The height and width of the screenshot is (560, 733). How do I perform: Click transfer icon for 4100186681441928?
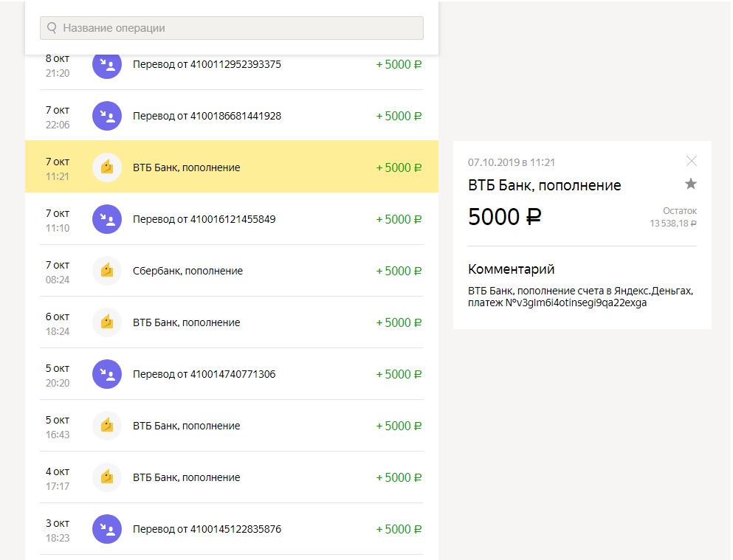coord(107,116)
